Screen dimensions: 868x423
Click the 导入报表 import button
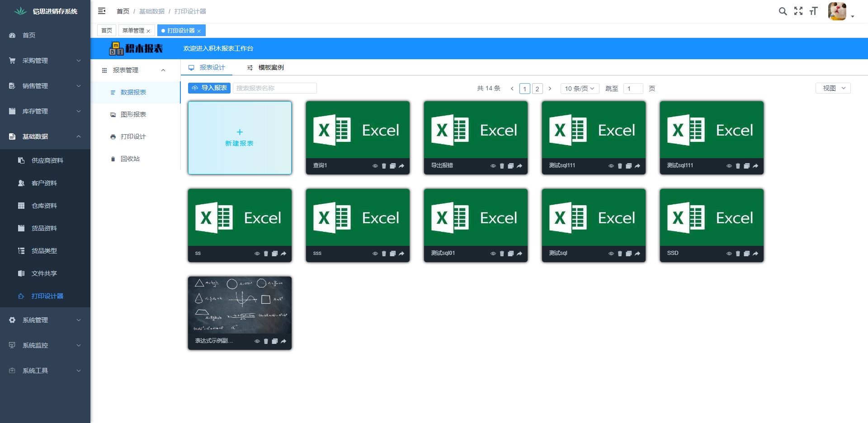209,88
